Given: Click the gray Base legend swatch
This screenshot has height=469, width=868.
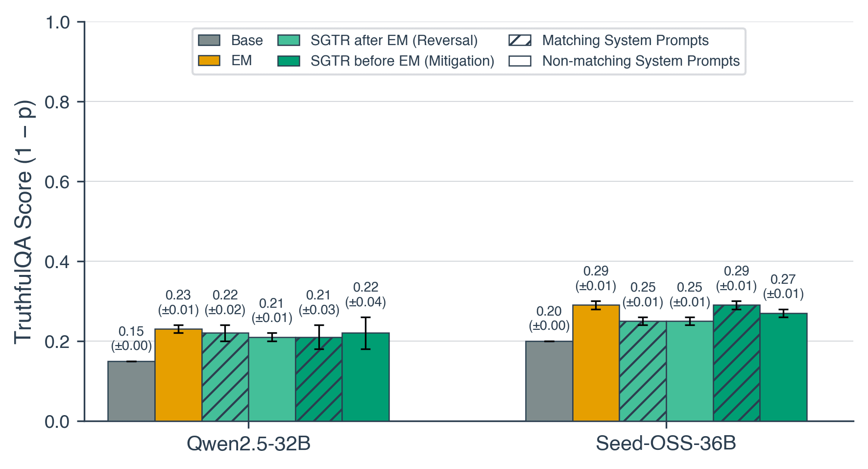Looking at the screenshot, I should click(209, 40).
